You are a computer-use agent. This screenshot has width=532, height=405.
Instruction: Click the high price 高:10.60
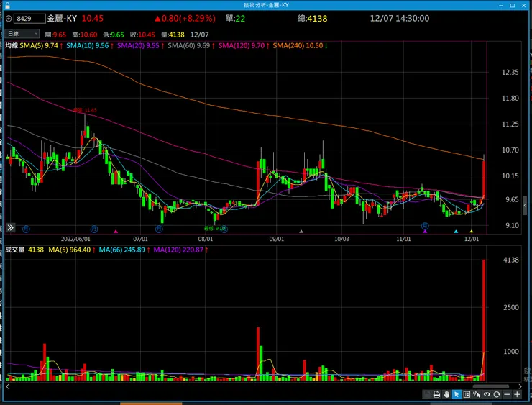(x=85, y=35)
